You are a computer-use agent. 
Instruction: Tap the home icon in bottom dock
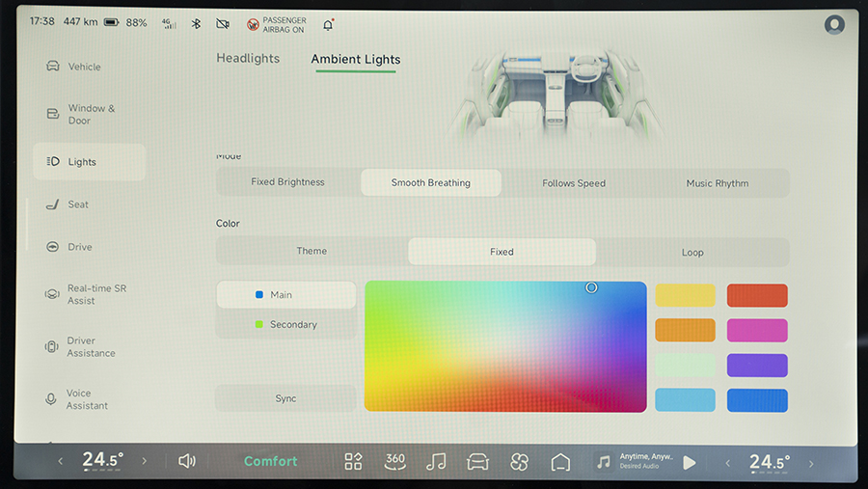click(560, 461)
